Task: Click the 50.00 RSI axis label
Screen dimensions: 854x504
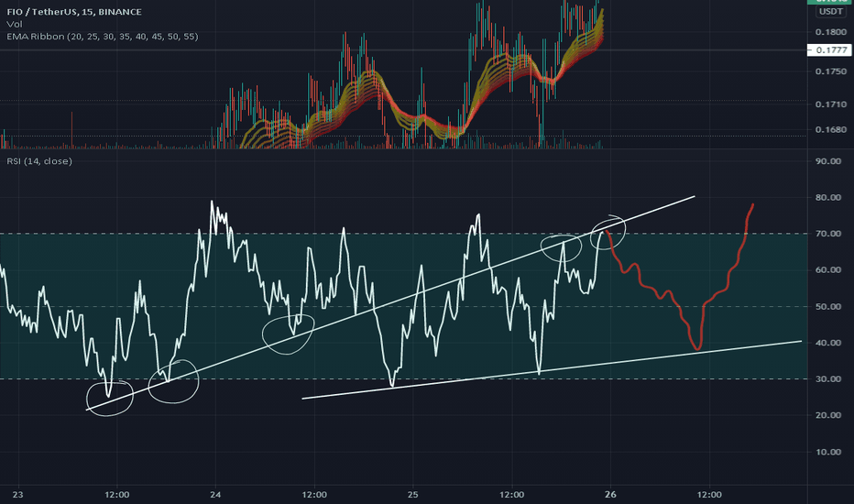Action: pyautogui.click(x=828, y=307)
